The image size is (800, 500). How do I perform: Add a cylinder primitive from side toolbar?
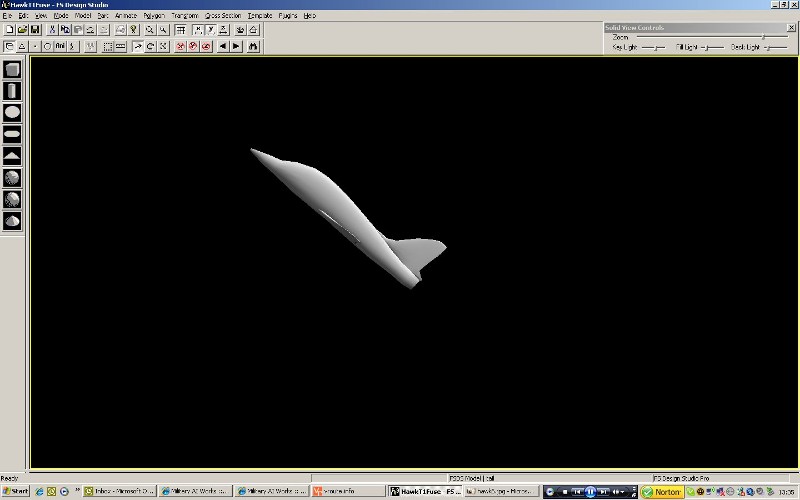coord(12,91)
